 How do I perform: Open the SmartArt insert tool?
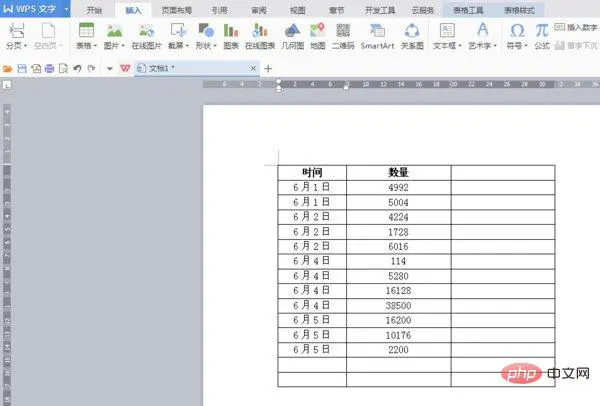tap(377, 36)
